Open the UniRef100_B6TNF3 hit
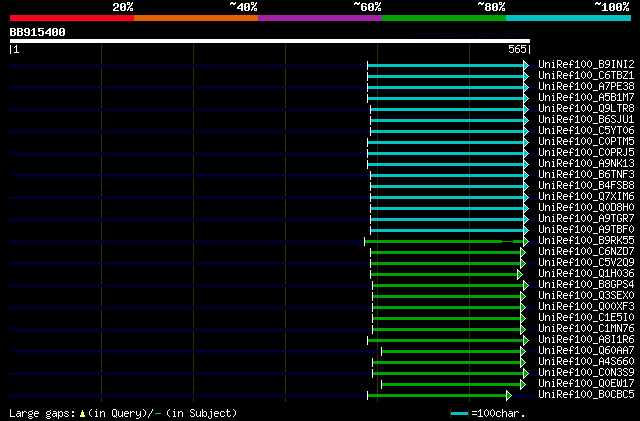 point(586,175)
